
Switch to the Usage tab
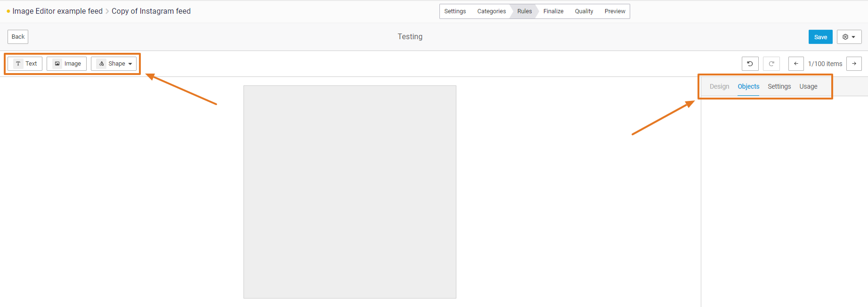(x=808, y=87)
